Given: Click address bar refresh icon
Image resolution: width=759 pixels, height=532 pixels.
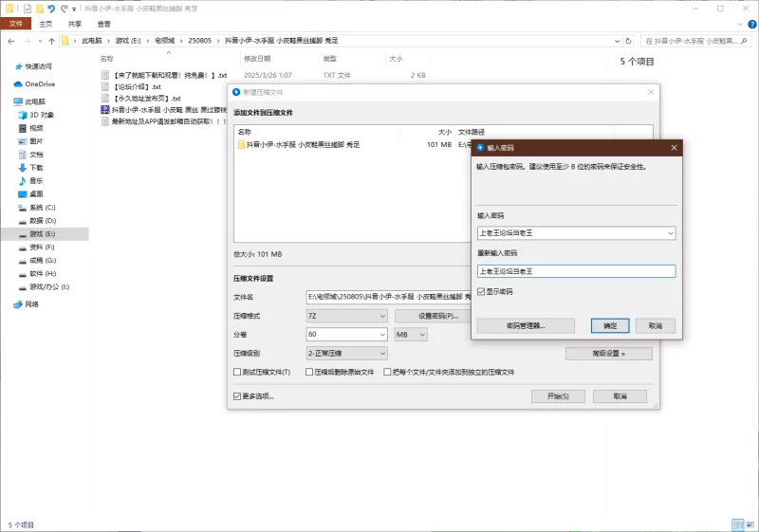Looking at the screenshot, I should (x=628, y=41).
